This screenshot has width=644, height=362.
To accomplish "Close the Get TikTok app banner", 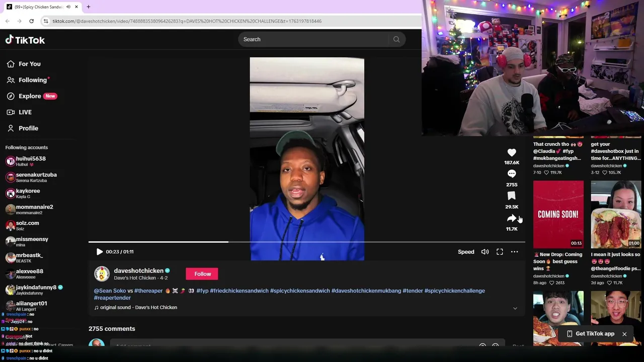I will point(624,334).
